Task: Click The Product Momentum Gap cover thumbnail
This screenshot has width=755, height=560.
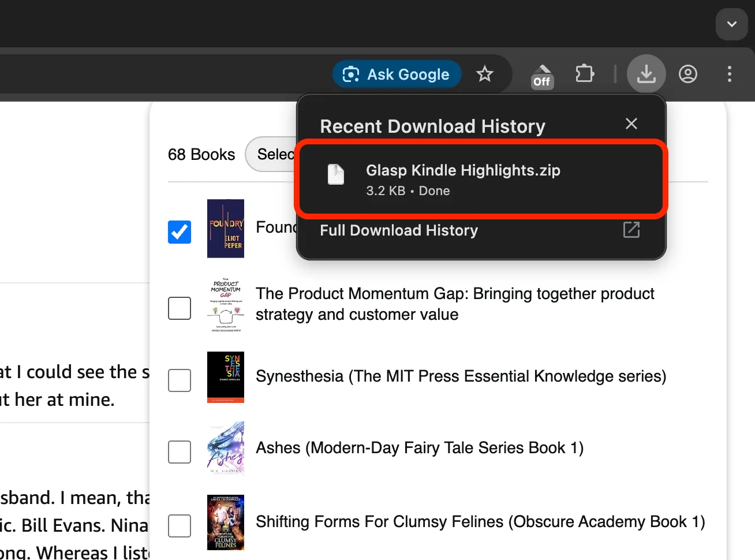Action: coord(226,305)
